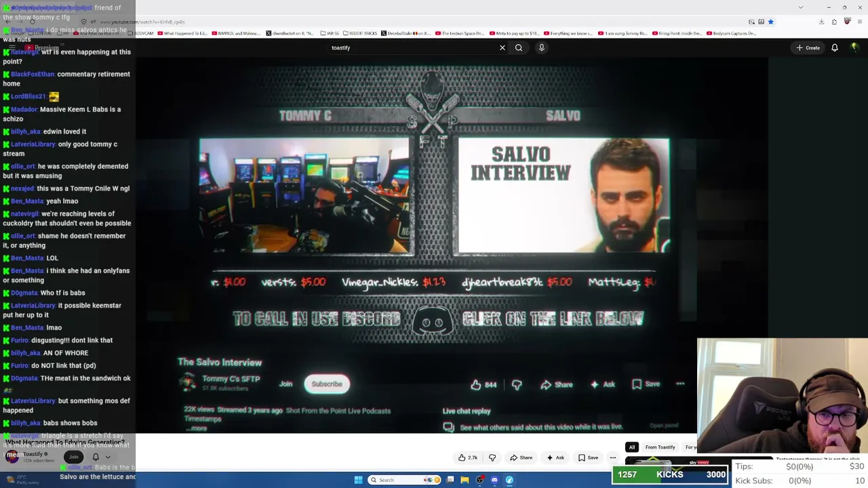Save the Salvo Interview video

[x=646, y=384]
